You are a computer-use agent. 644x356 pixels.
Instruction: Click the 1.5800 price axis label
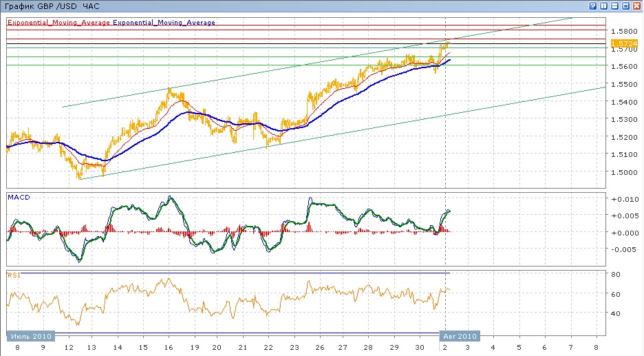pyautogui.click(x=622, y=32)
